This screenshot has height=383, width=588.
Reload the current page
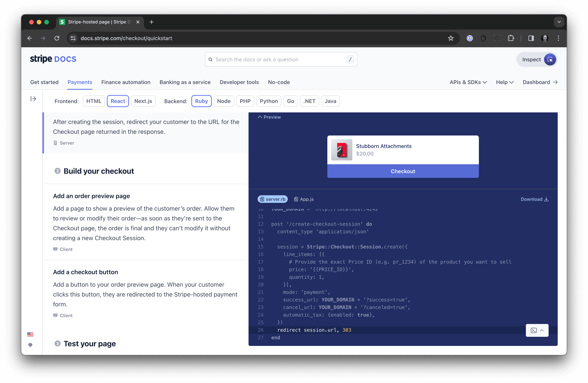[57, 38]
